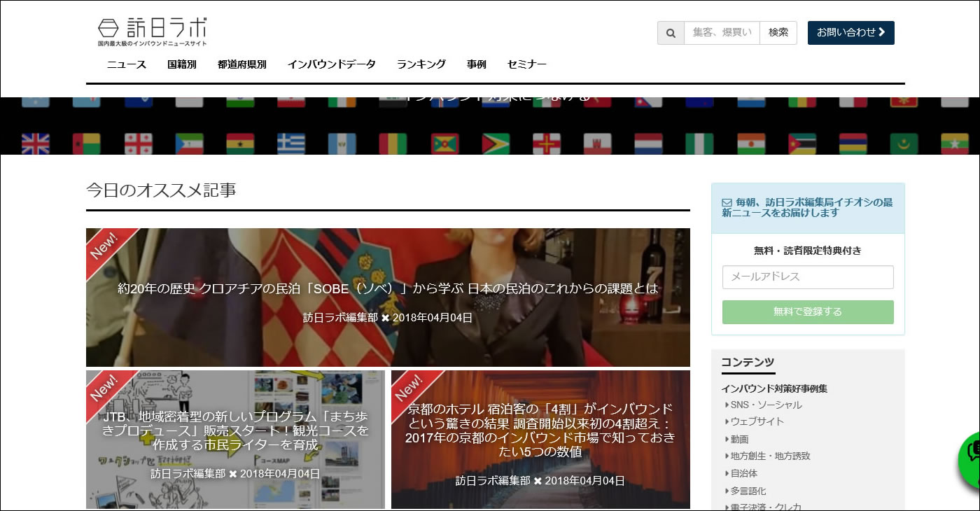This screenshot has height=511, width=980.
Task: Click the United Kingdom flag in banner
Action: [36, 143]
